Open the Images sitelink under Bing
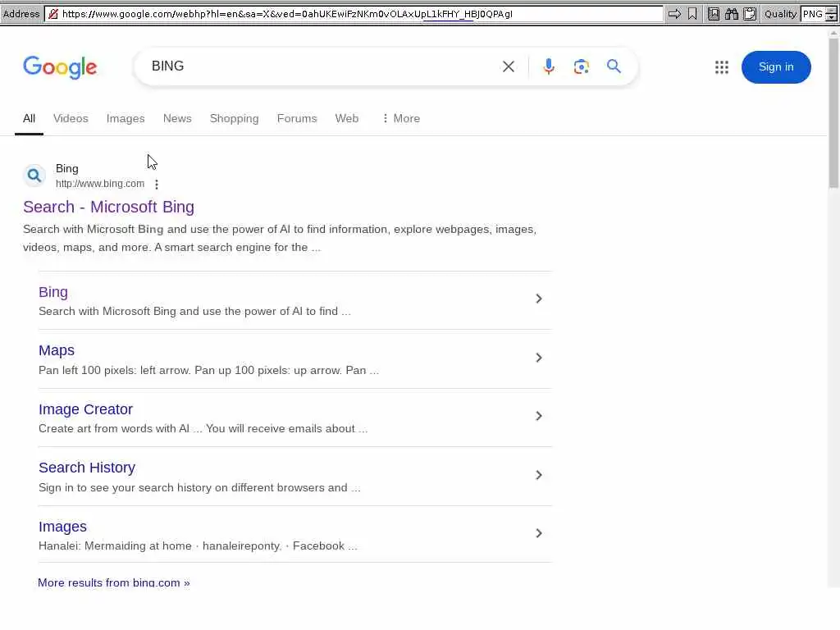The image size is (840, 630). click(x=62, y=527)
